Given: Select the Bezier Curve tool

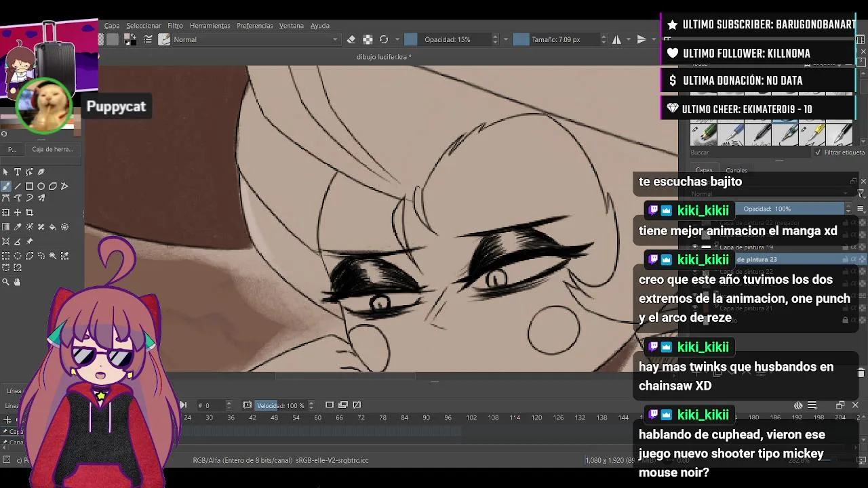Looking at the screenshot, I should pos(6,198).
